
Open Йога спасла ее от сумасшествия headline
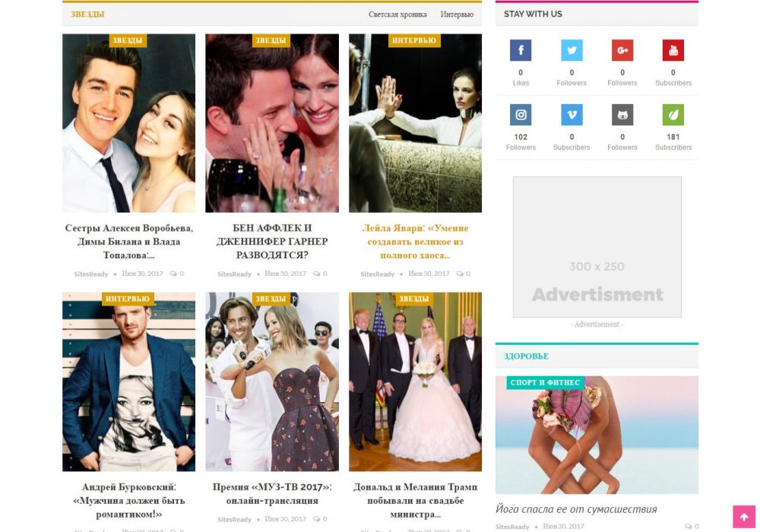pyautogui.click(x=576, y=508)
